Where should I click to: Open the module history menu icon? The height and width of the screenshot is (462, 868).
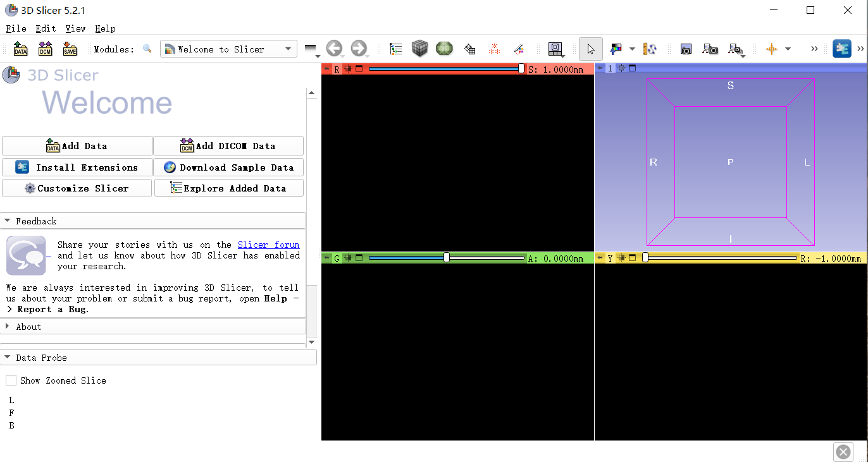(311, 49)
